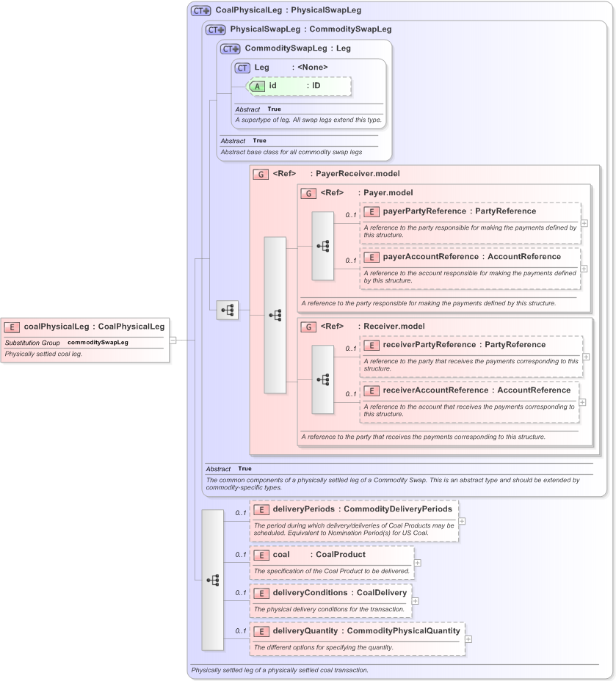The width and height of the screenshot is (616, 681).
Task: Click the CT icon beside CoalPhysicalLeg type
Action: click(200, 10)
